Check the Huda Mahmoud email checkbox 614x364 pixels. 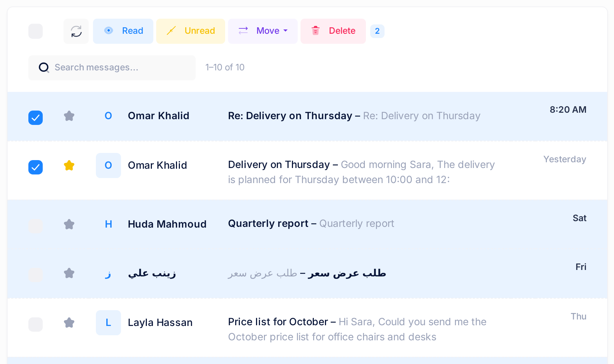[x=36, y=226]
